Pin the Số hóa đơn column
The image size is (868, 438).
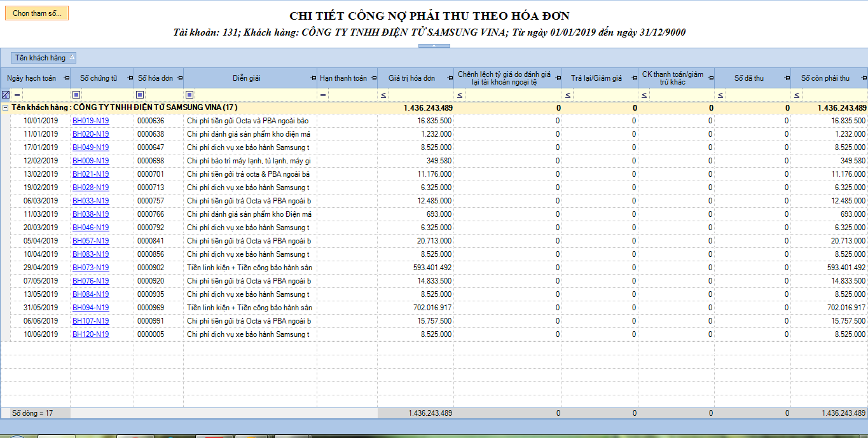tap(179, 78)
